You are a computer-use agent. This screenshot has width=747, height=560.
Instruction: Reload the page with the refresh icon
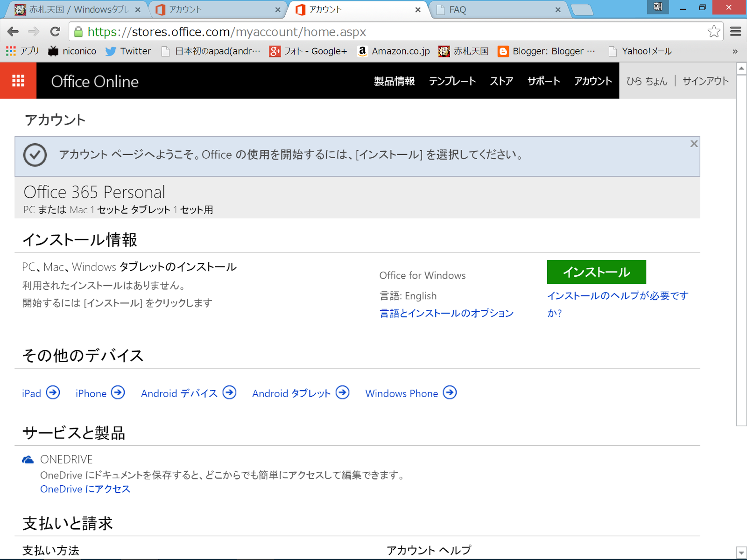coord(55,32)
